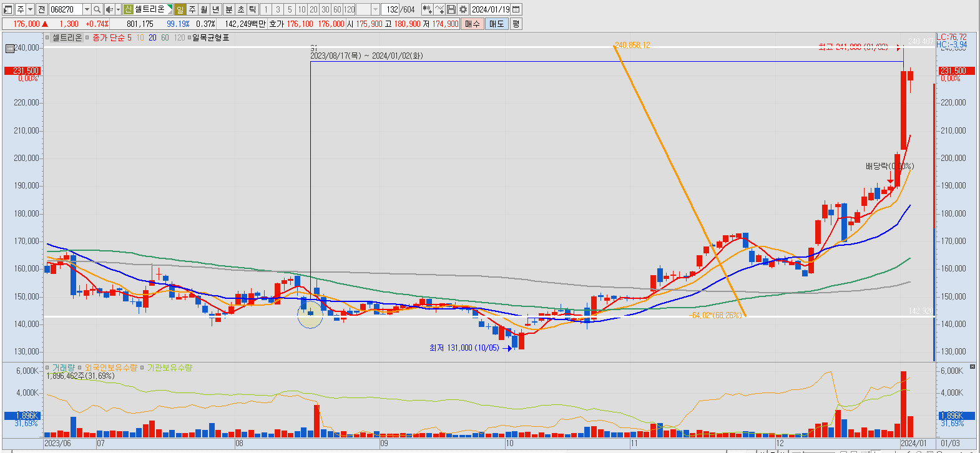The height and width of the screenshot is (453, 980).
Task: Click the window layout icon at toolbar start
Action: (x=8, y=9)
